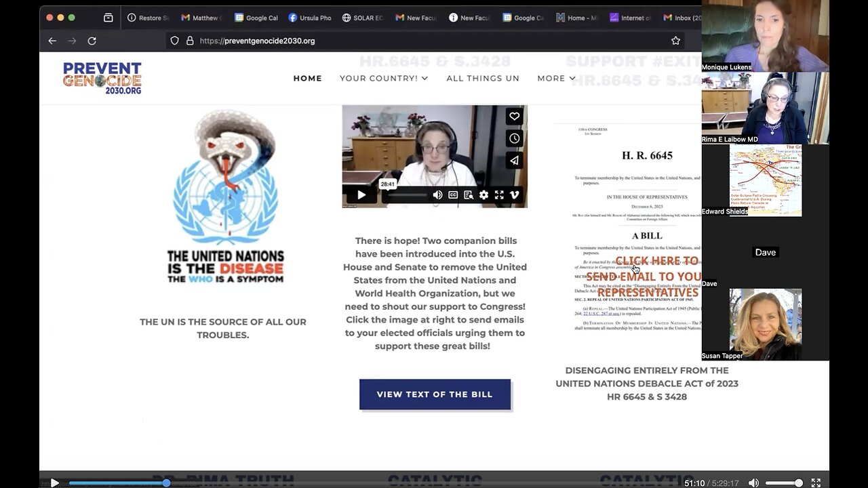Open embedded video settings gear

pos(484,195)
